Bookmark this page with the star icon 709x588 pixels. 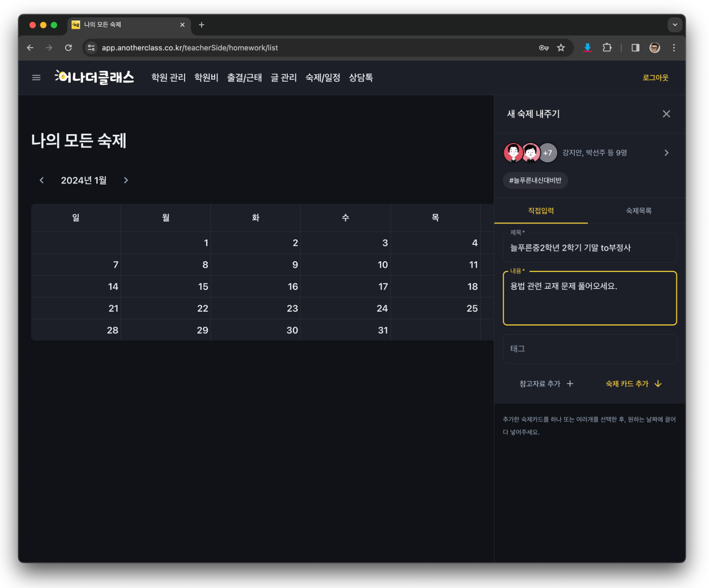click(x=561, y=48)
